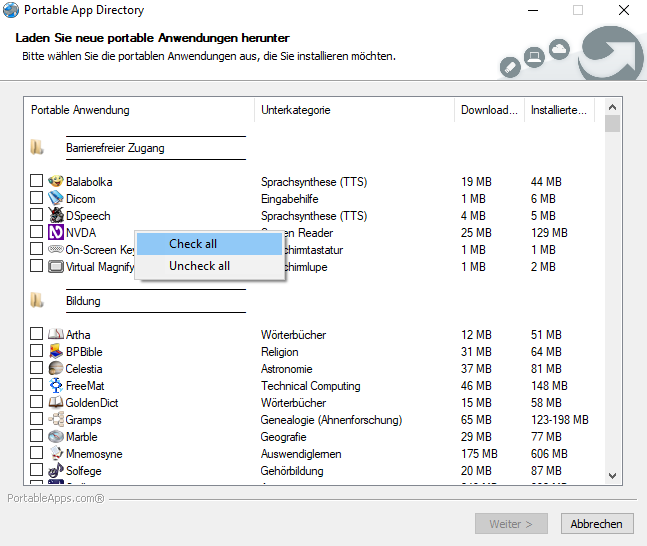Mark the Mnemosyne checkbox
The height and width of the screenshot is (546, 647).
point(36,453)
